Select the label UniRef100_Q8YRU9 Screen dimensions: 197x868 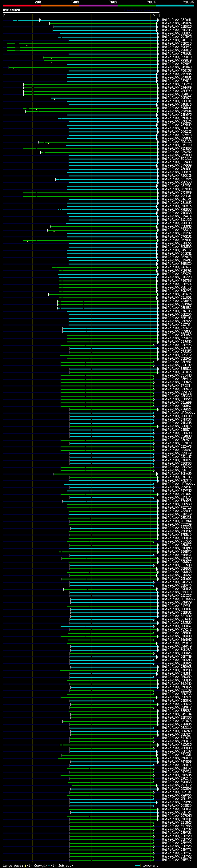click(176, 125)
